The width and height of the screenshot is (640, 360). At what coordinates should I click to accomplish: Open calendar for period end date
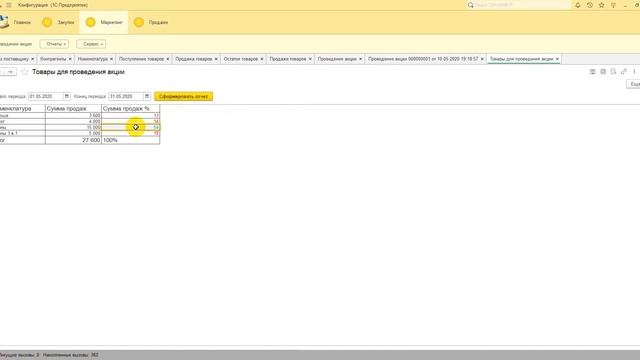[147, 96]
